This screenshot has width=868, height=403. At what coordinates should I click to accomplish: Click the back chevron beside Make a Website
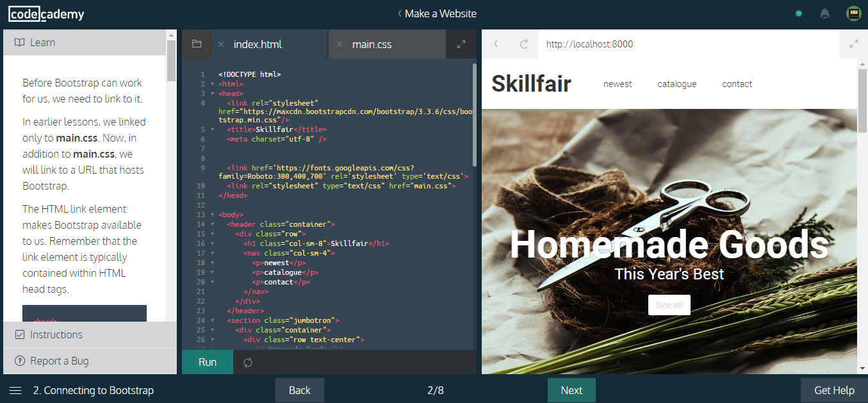click(399, 13)
